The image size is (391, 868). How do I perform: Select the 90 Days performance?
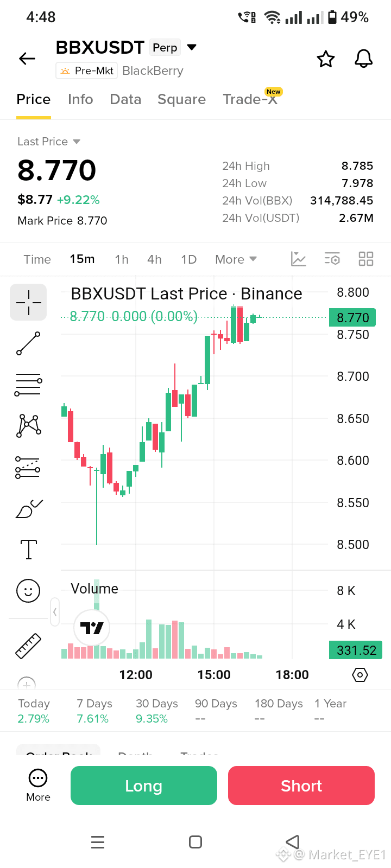[x=216, y=711]
